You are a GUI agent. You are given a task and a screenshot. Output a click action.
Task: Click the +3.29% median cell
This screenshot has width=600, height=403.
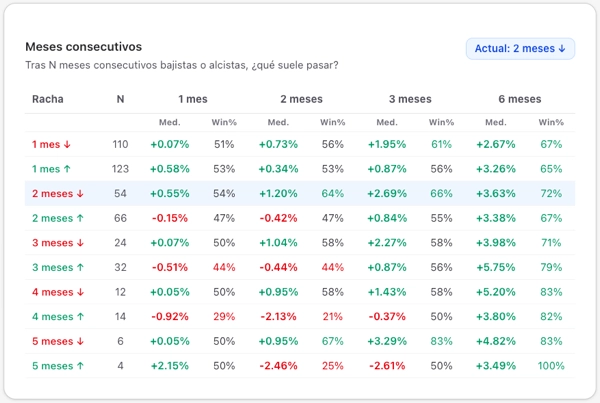(x=387, y=341)
